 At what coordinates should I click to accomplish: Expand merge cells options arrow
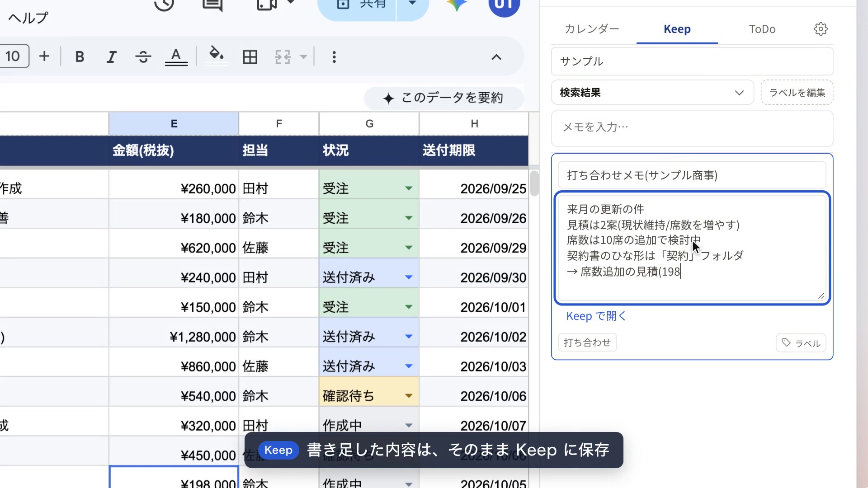[304, 57]
